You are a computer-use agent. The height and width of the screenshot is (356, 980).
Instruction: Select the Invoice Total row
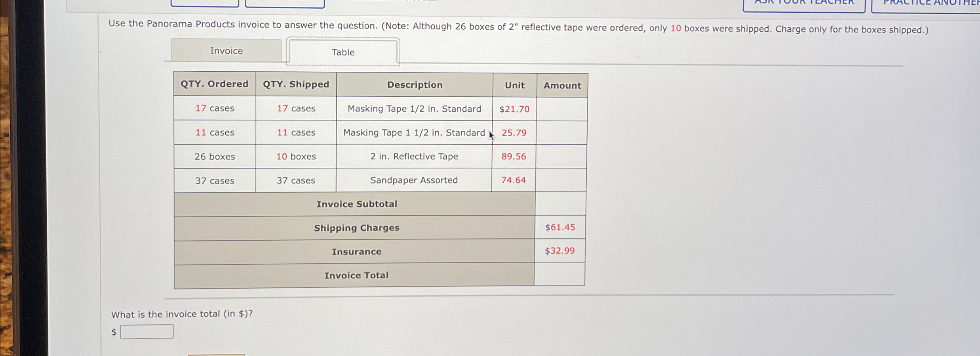(356, 275)
